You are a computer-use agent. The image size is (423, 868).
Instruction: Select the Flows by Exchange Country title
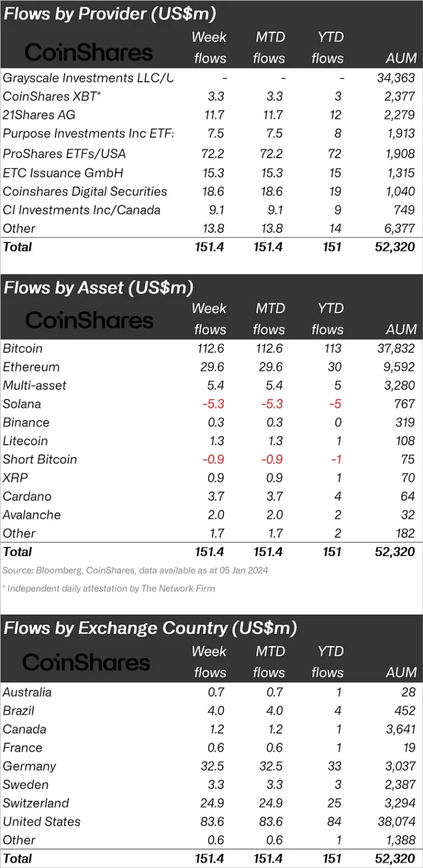coord(150,628)
